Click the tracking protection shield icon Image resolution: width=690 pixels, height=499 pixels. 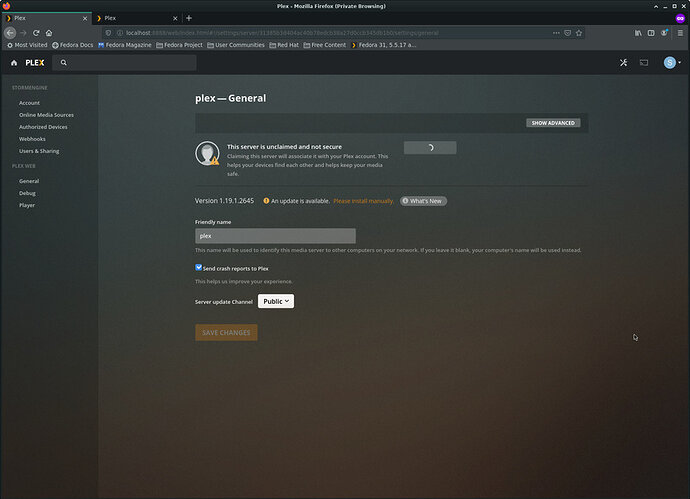click(108, 33)
